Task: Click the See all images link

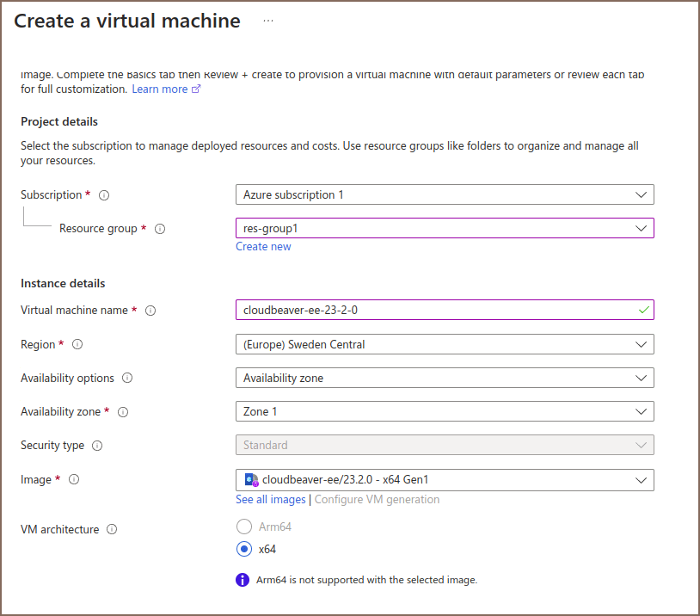Action: pyautogui.click(x=270, y=500)
